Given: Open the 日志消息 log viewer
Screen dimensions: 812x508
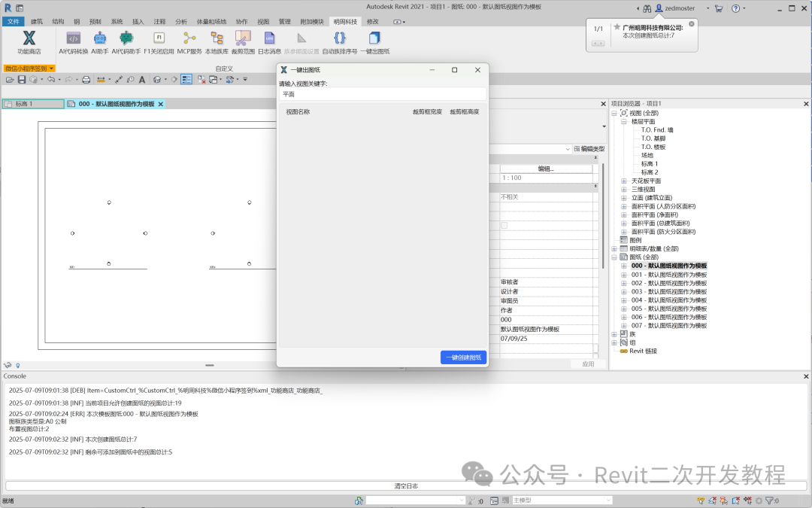Looking at the screenshot, I should 269,42.
